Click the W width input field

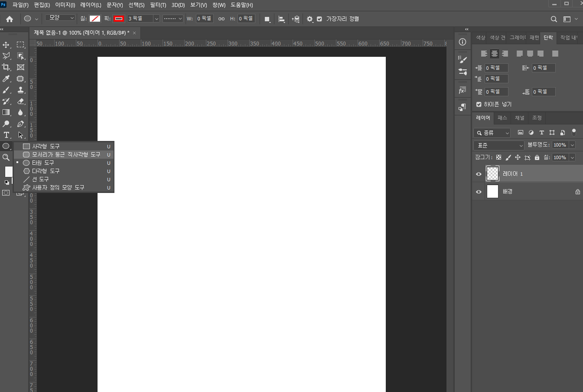205,19
